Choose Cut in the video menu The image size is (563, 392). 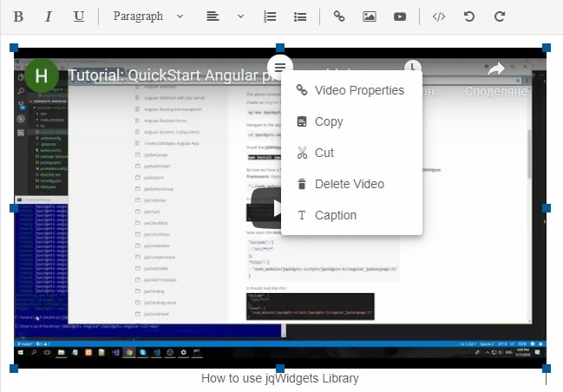coord(351,153)
